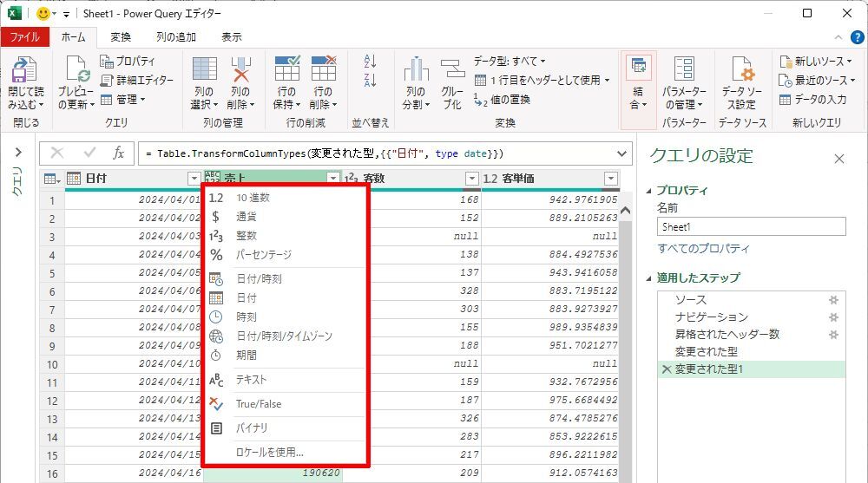Click すべてのプロパティ link
The height and width of the screenshot is (483, 868).
(703, 249)
